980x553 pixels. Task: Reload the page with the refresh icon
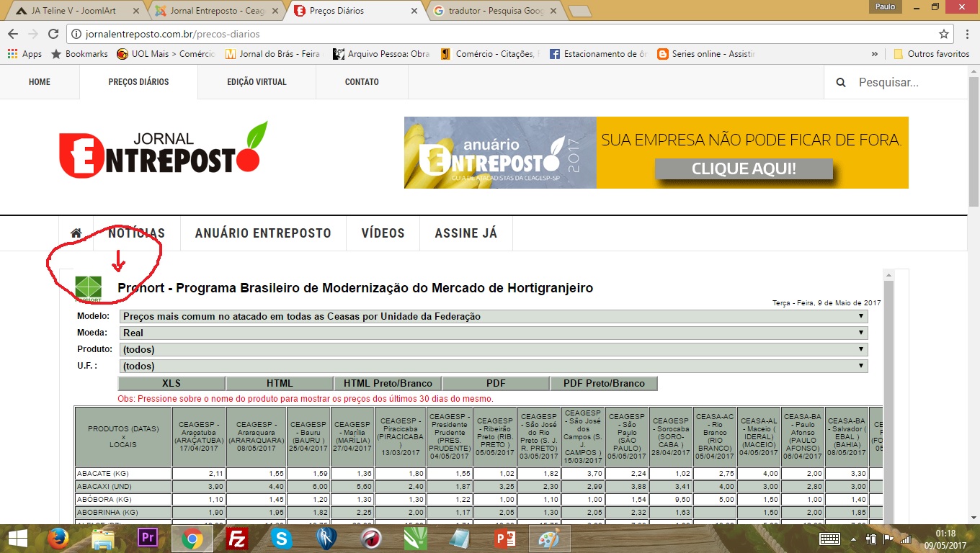tap(53, 34)
